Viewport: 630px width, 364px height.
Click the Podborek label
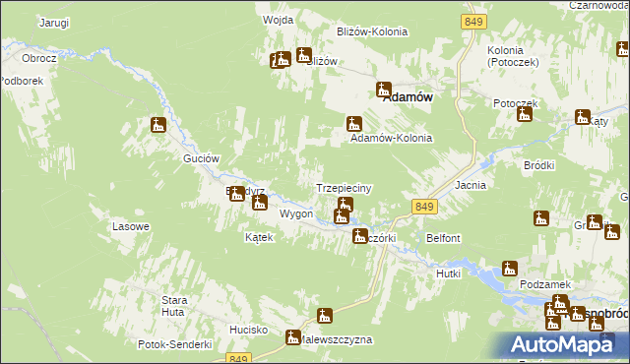pyautogui.click(x=22, y=81)
